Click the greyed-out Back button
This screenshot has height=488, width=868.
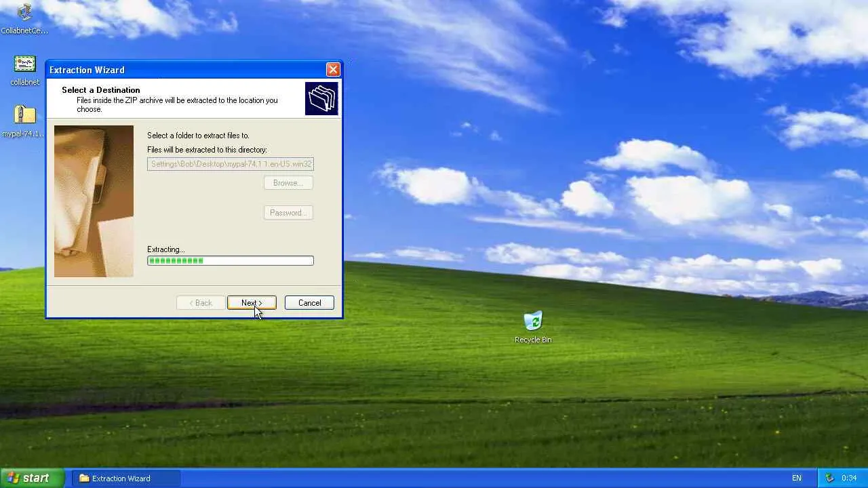[x=201, y=303]
